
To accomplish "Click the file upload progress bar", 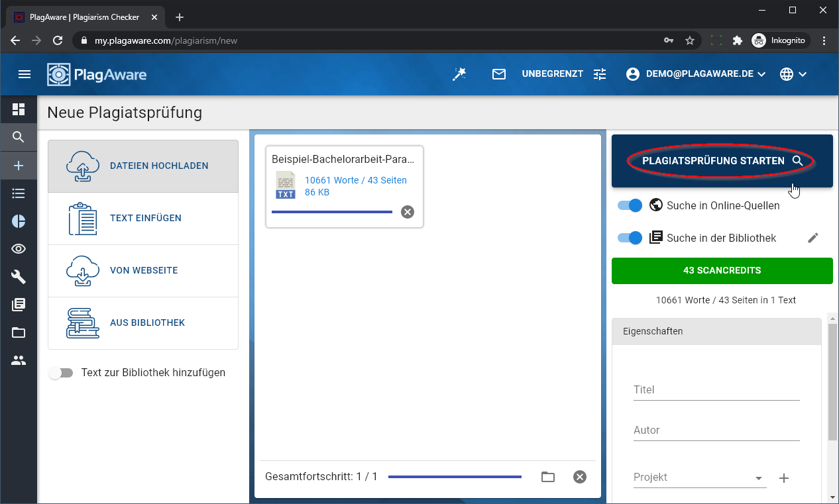I will pos(332,212).
